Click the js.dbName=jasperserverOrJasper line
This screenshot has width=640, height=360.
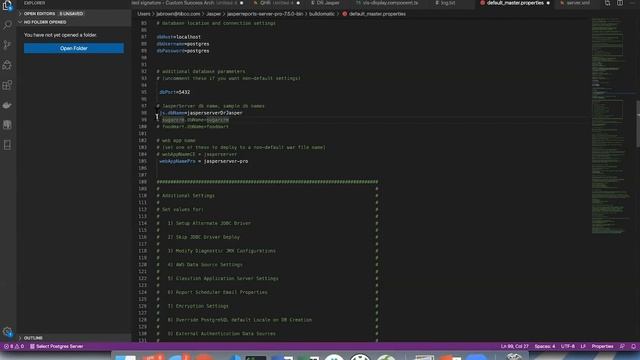coord(201,113)
